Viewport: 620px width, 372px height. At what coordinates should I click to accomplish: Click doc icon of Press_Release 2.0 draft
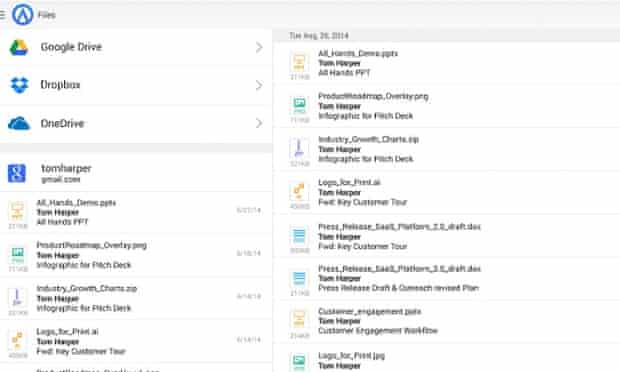(299, 236)
